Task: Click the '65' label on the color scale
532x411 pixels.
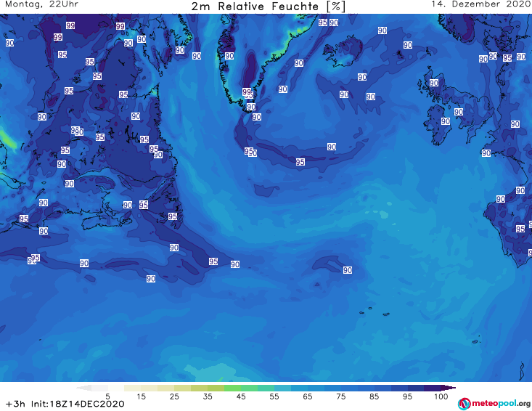Action: coord(308,396)
